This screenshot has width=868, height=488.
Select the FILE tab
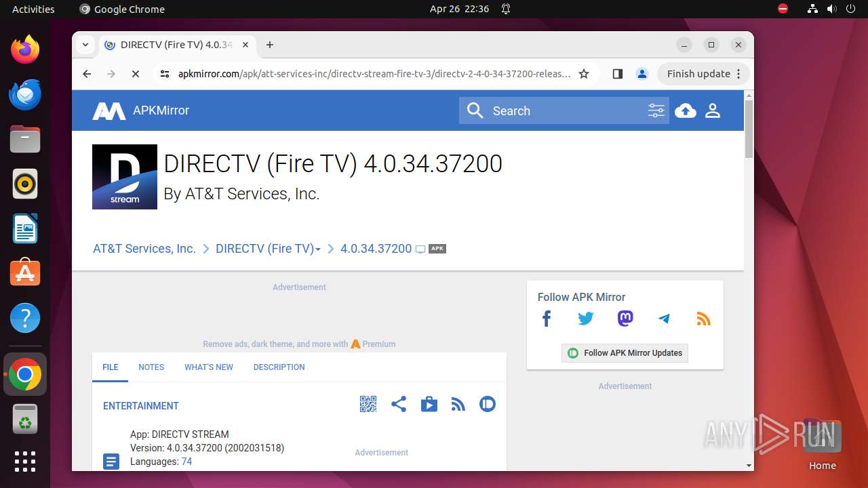(x=111, y=367)
